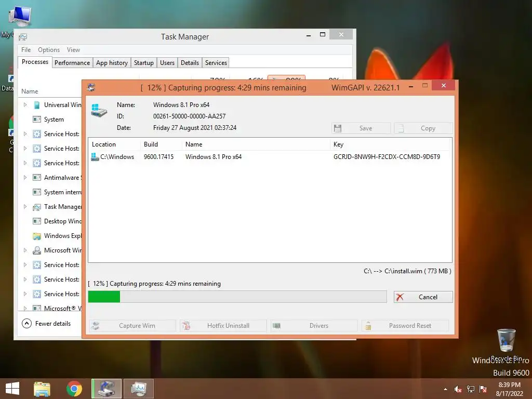
Task: Click the Task Manager title bar icon
Action: (x=23, y=37)
